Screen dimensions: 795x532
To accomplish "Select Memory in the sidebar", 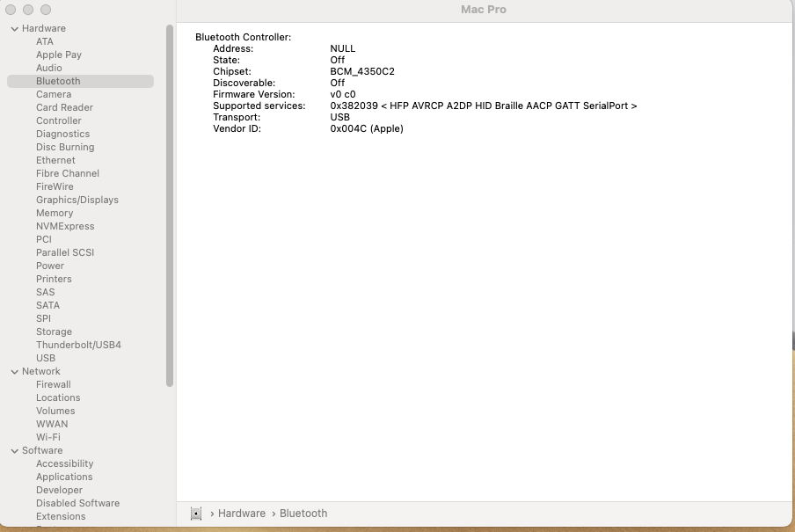I will (55, 213).
